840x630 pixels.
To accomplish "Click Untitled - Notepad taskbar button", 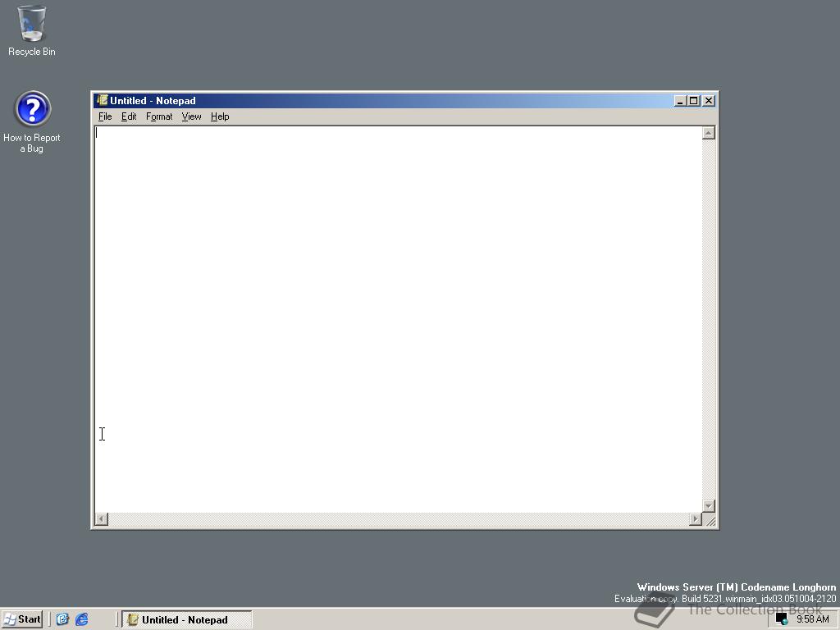I will [x=187, y=619].
